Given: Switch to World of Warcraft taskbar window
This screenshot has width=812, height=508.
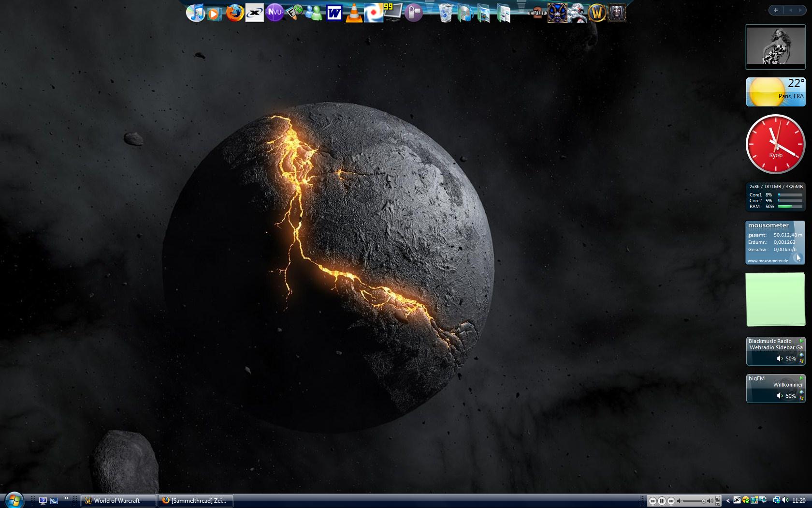Looking at the screenshot, I should point(118,501).
